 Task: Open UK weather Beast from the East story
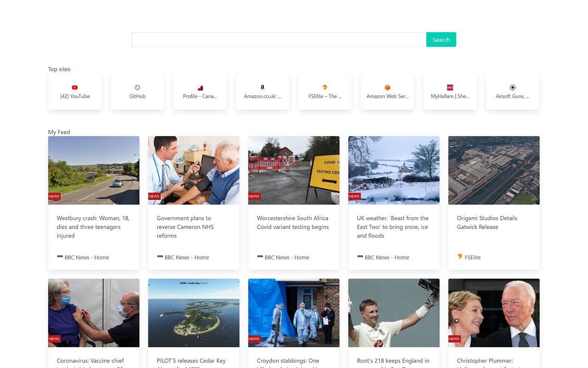point(393,227)
